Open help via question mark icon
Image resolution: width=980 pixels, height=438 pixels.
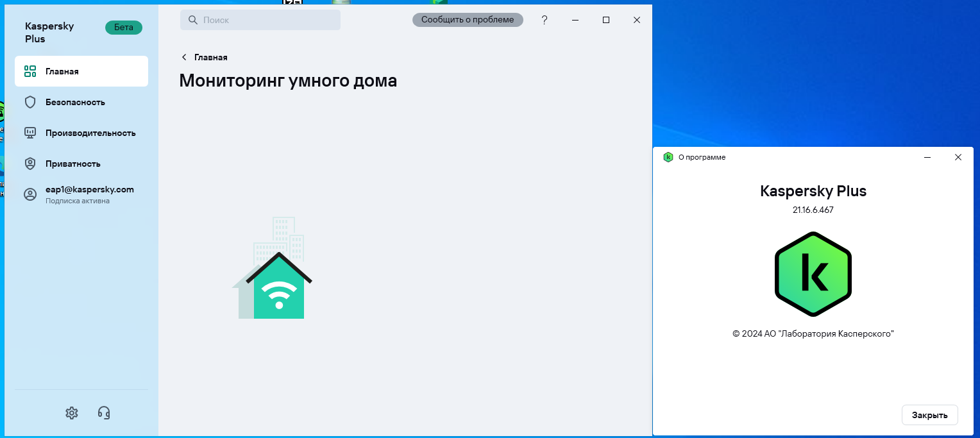click(x=545, y=20)
